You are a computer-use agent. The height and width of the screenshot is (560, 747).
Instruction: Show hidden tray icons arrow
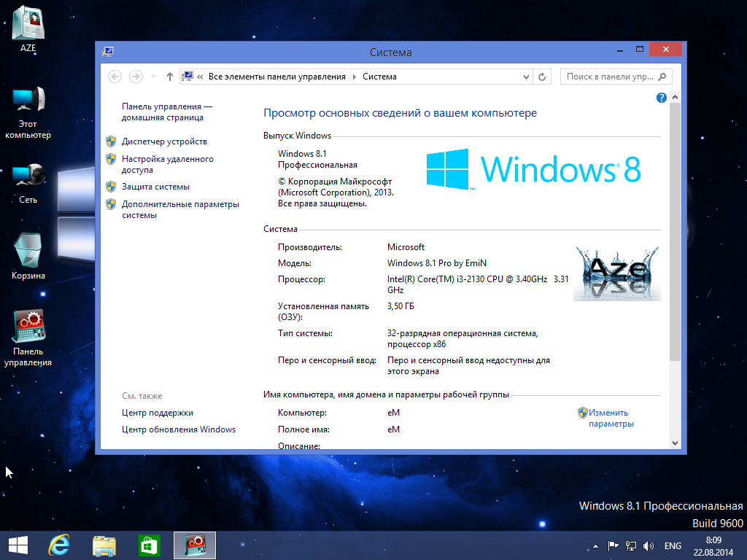595,546
